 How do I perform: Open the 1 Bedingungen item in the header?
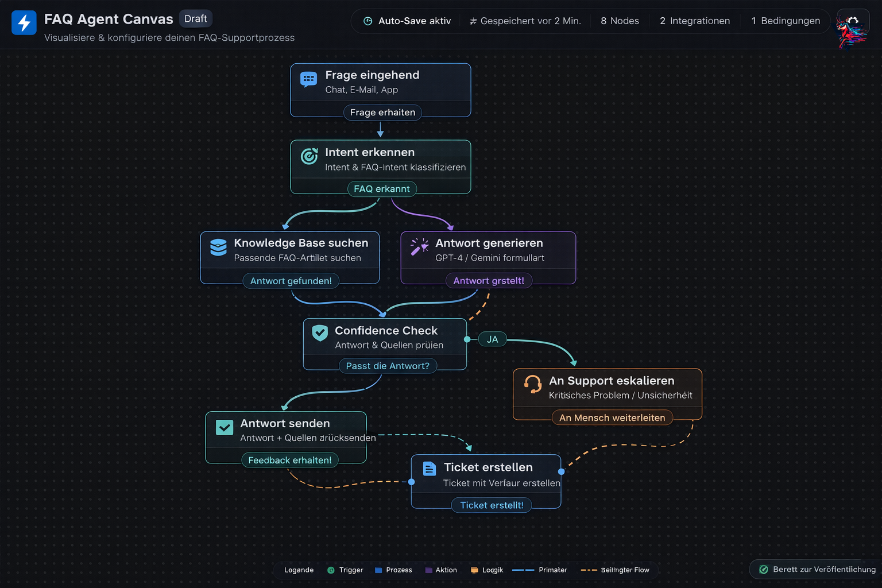tap(786, 21)
